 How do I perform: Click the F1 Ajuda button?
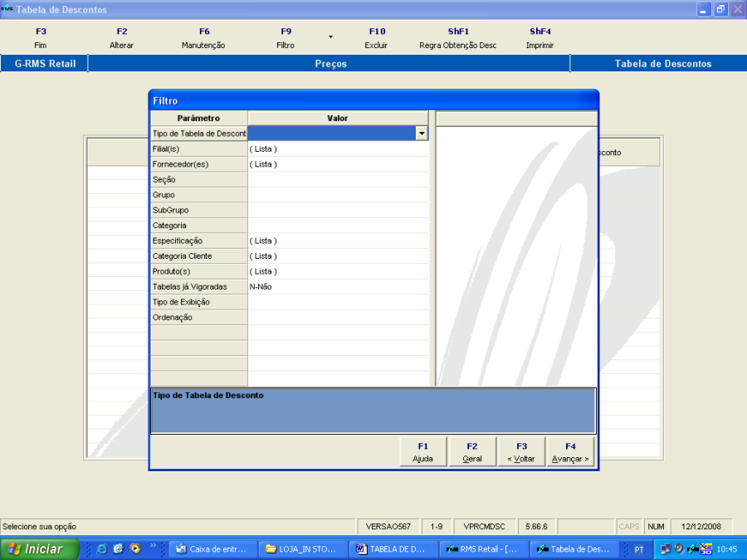click(422, 452)
